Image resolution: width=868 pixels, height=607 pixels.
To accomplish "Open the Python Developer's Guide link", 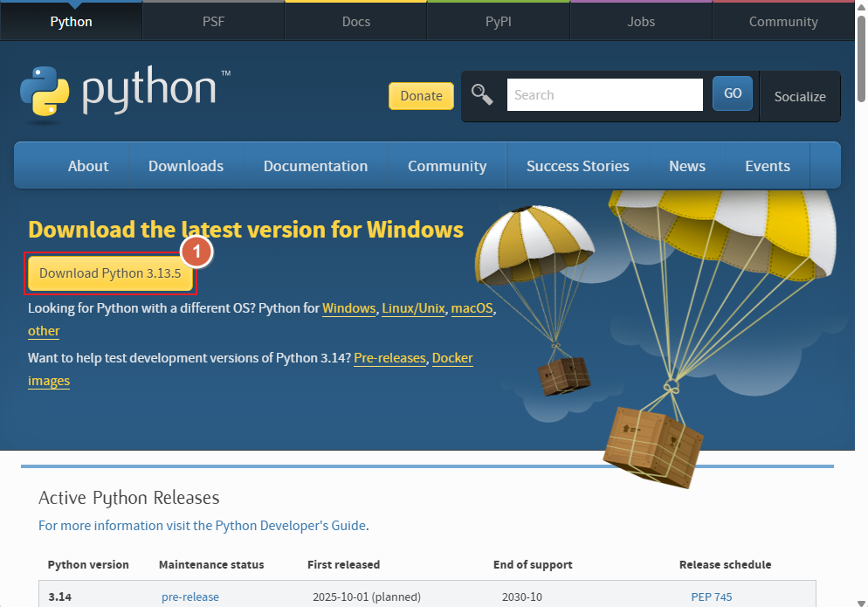I will click(x=202, y=525).
